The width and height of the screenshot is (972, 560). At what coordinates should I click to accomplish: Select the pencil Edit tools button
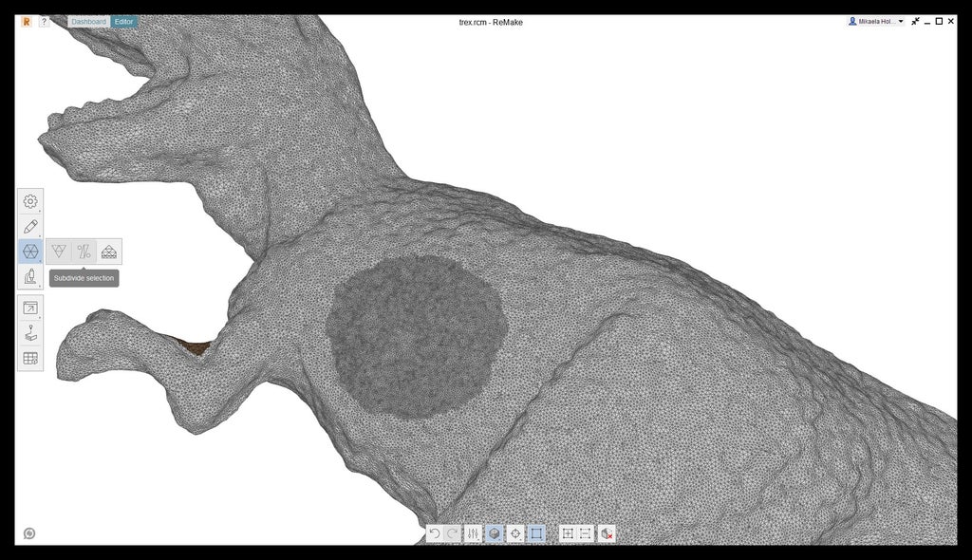[x=30, y=226]
